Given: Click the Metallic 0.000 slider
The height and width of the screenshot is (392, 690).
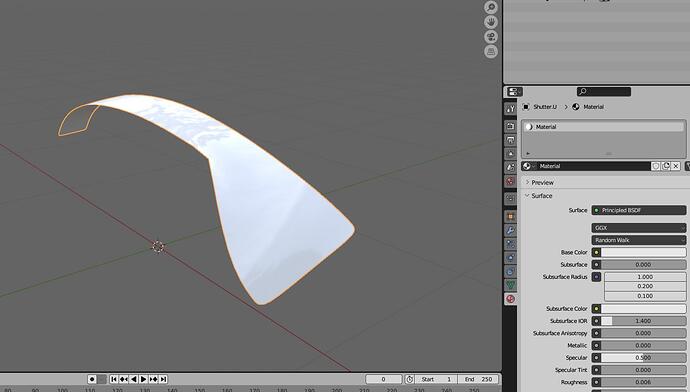Looking at the screenshot, I should [643, 345].
